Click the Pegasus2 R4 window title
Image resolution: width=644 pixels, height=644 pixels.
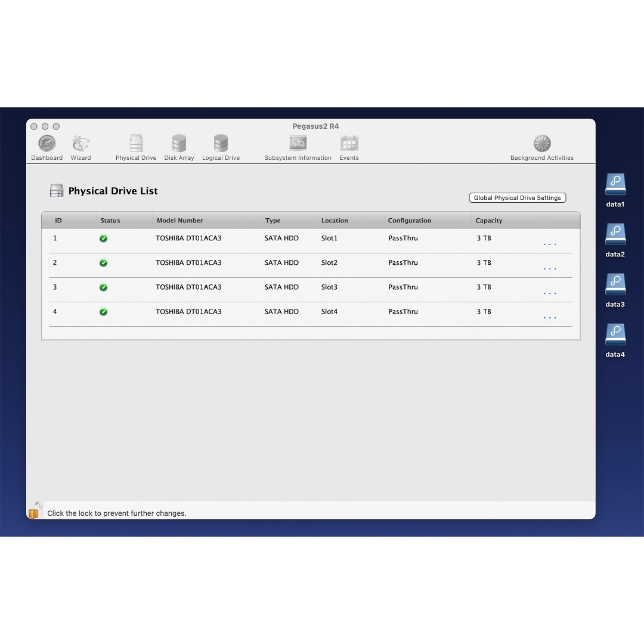pyautogui.click(x=315, y=126)
